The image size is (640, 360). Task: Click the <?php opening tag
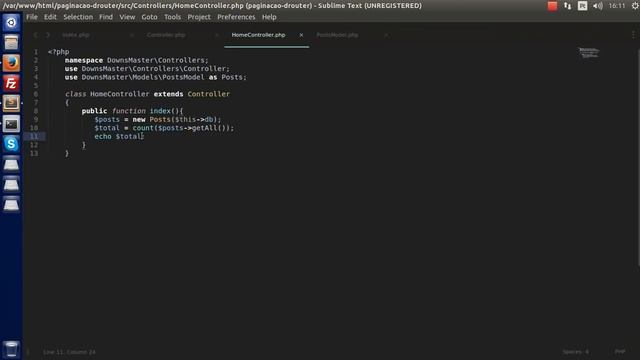tap(58, 52)
